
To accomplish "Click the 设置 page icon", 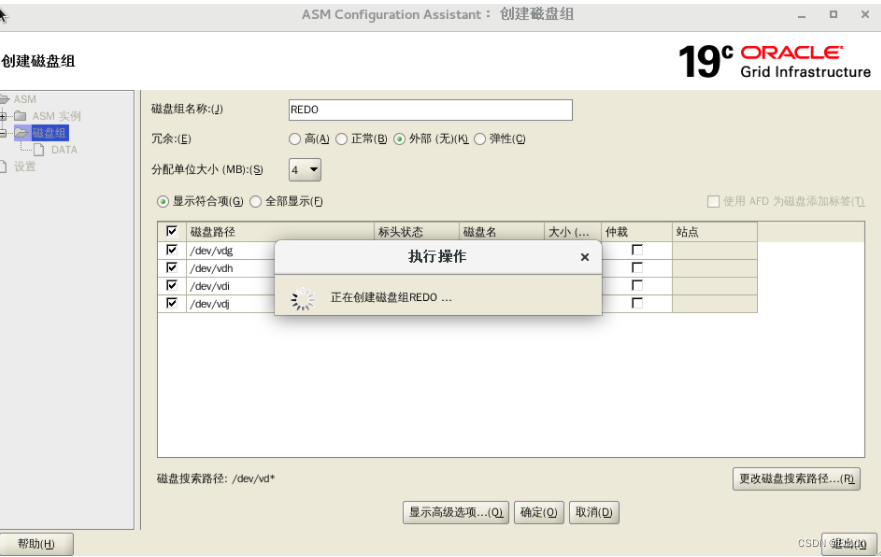I will pos(4,166).
